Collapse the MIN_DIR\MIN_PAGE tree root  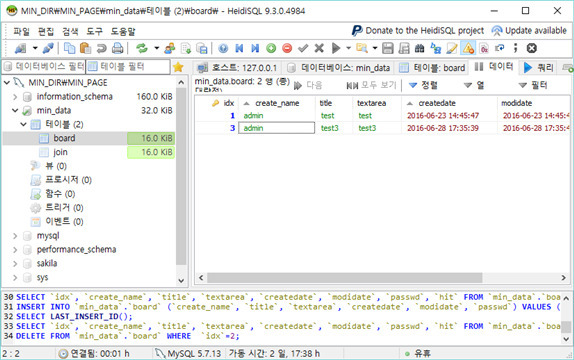point(7,83)
